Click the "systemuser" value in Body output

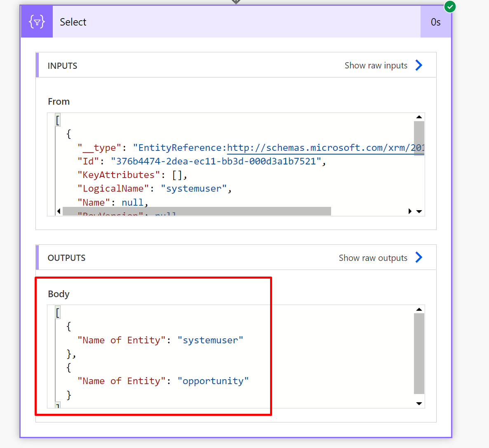click(210, 340)
